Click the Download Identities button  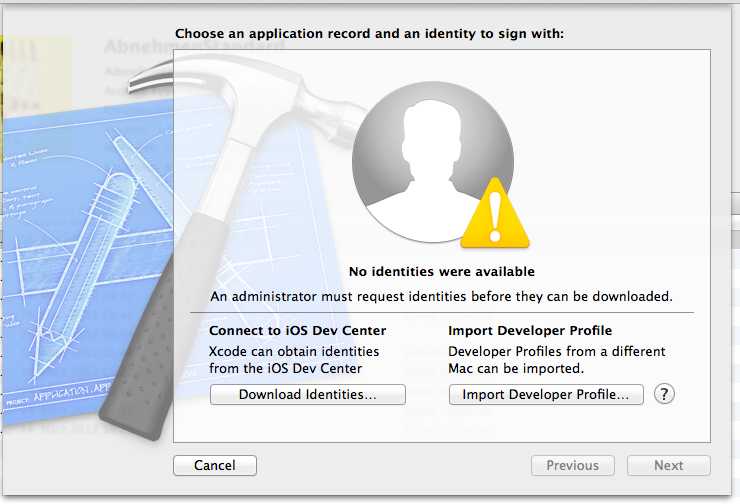308,395
